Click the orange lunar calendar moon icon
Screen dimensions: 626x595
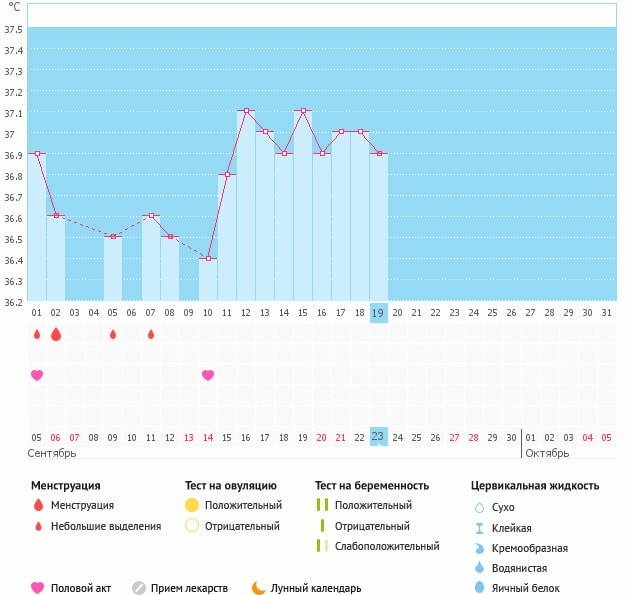point(259,588)
